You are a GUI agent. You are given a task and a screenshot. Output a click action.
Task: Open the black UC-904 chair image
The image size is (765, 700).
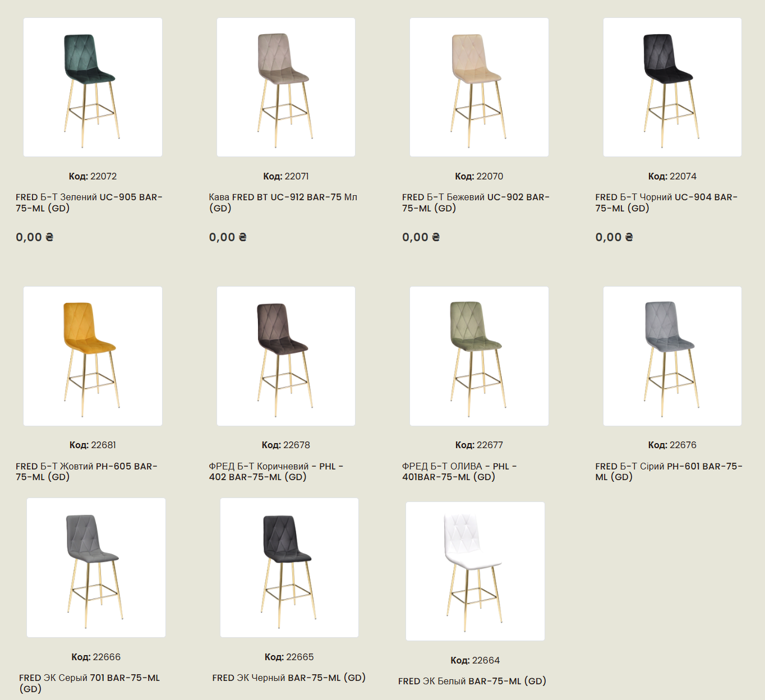[x=672, y=87]
